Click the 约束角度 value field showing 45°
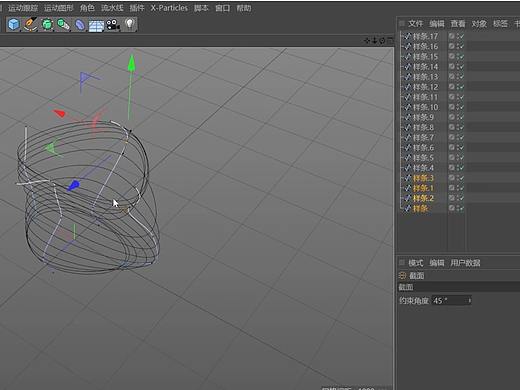This screenshot has height=390, width=520. tap(451, 300)
